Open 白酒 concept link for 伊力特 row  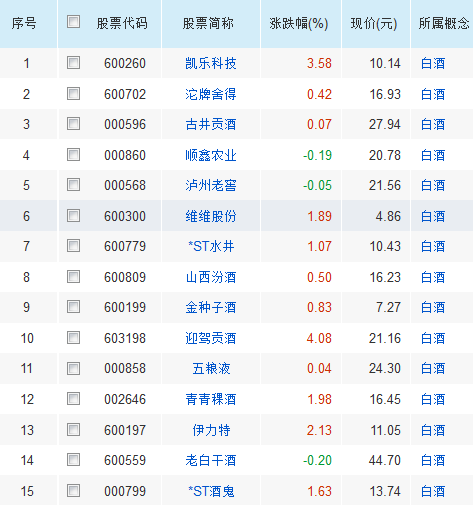pyautogui.click(x=433, y=430)
